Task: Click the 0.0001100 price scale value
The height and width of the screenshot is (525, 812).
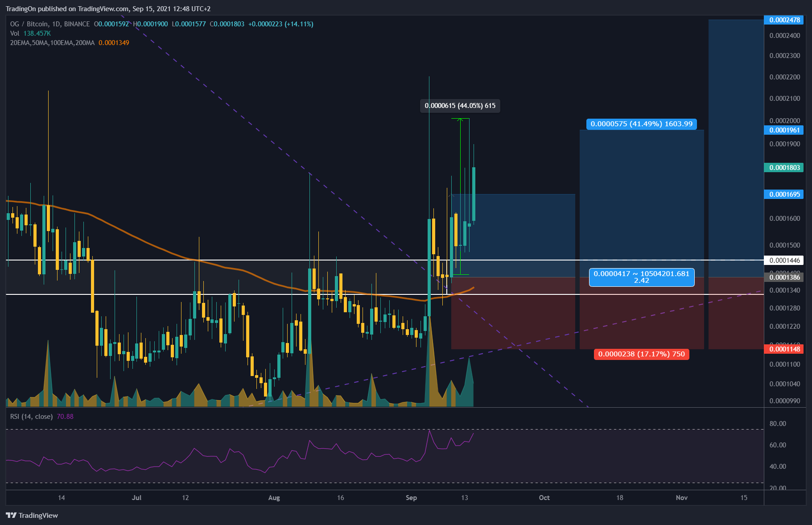Action: coord(785,364)
